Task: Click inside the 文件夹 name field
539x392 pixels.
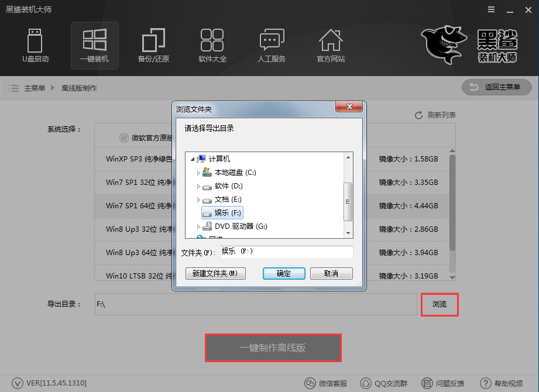Action: coord(286,252)
